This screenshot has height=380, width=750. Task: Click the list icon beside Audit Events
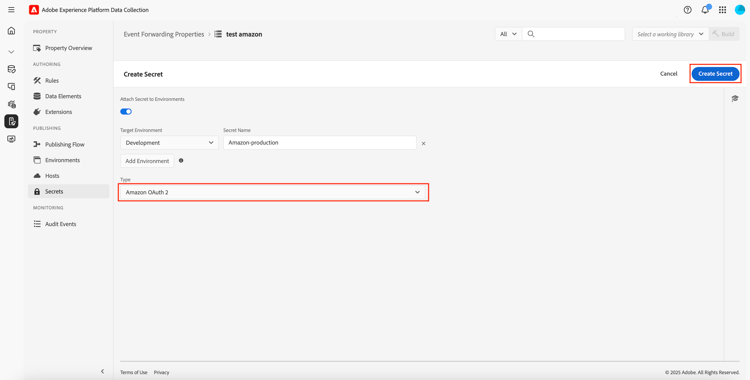37,224
